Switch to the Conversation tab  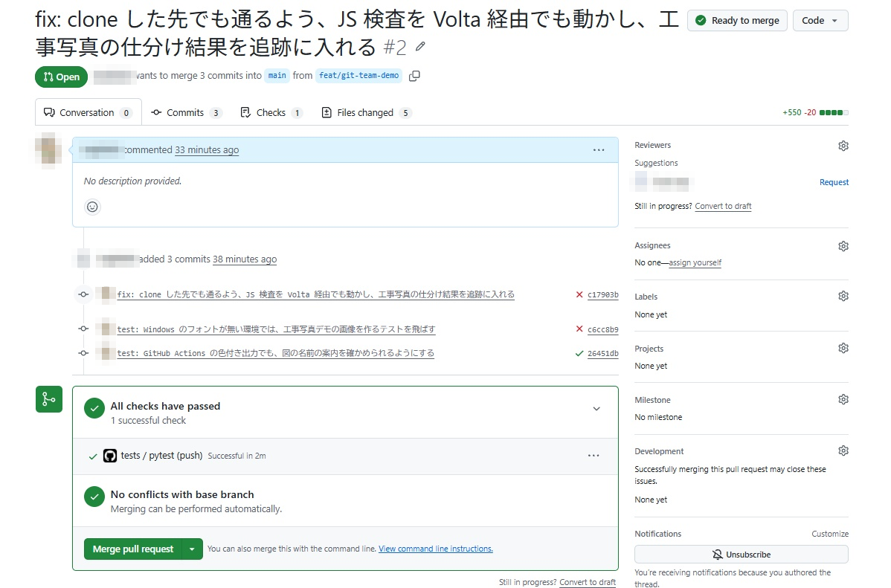coord(88,112)
